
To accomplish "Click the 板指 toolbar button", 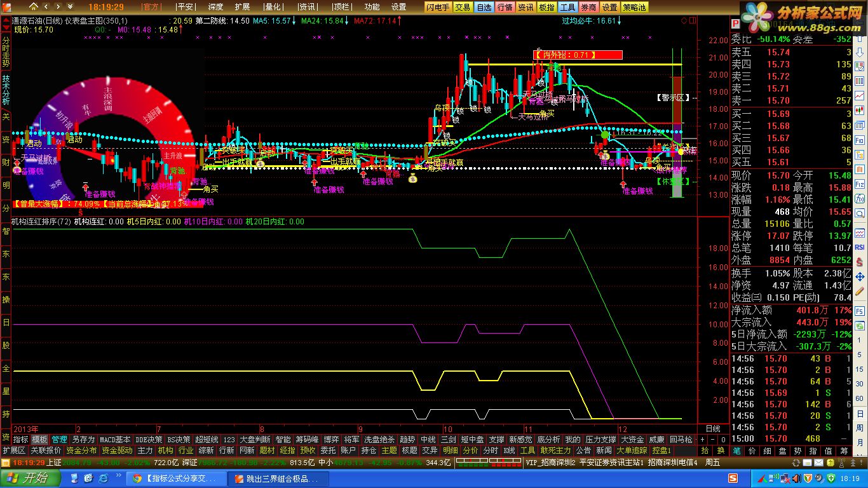I will (546, 7).
